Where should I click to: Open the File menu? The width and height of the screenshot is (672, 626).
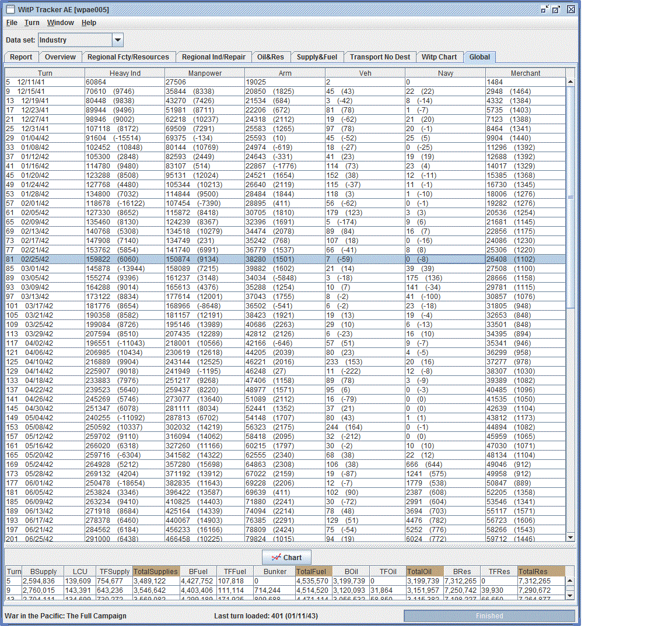click(x=12, y=23)
